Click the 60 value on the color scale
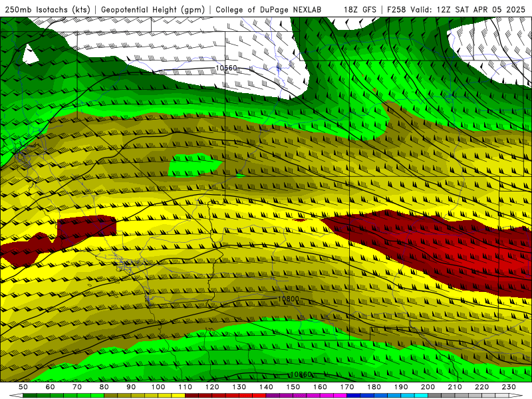Viewport: 532px width, 399px height. (x=51, y=387)
